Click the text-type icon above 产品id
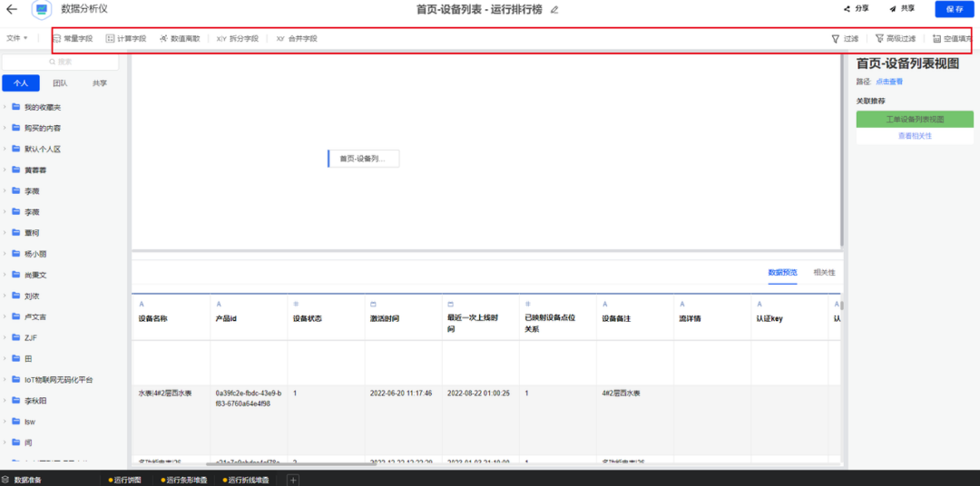 (x=219, y=305)
